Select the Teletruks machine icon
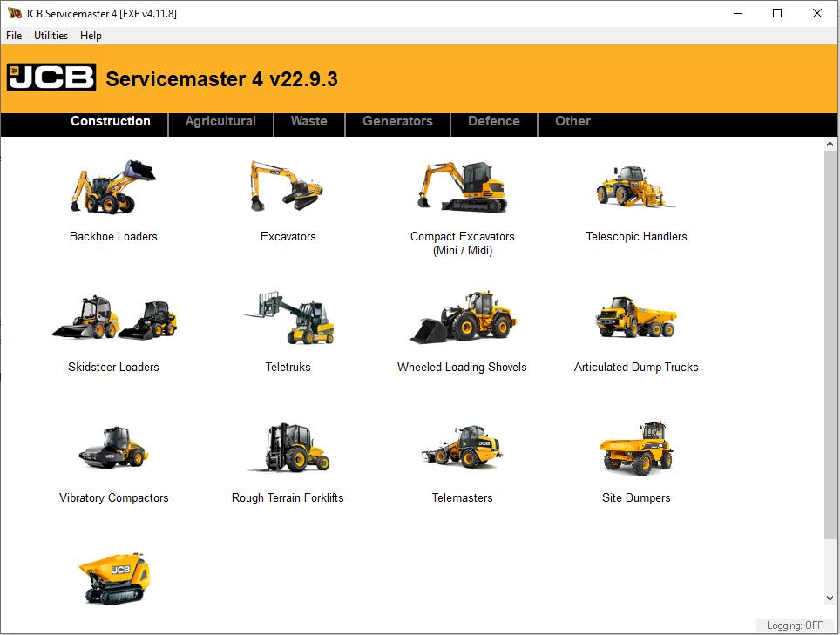The width and height of the screenshot is (840, 635). coord(289,317)
